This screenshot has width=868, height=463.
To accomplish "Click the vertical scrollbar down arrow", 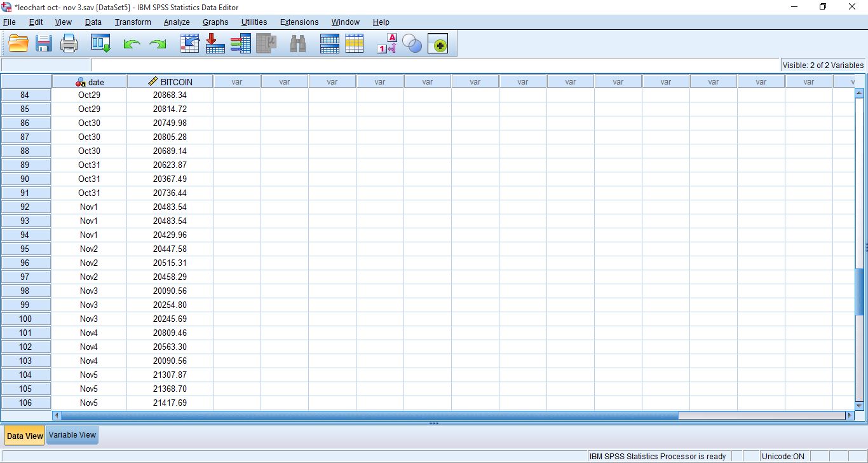I will [x=859, y=405].
